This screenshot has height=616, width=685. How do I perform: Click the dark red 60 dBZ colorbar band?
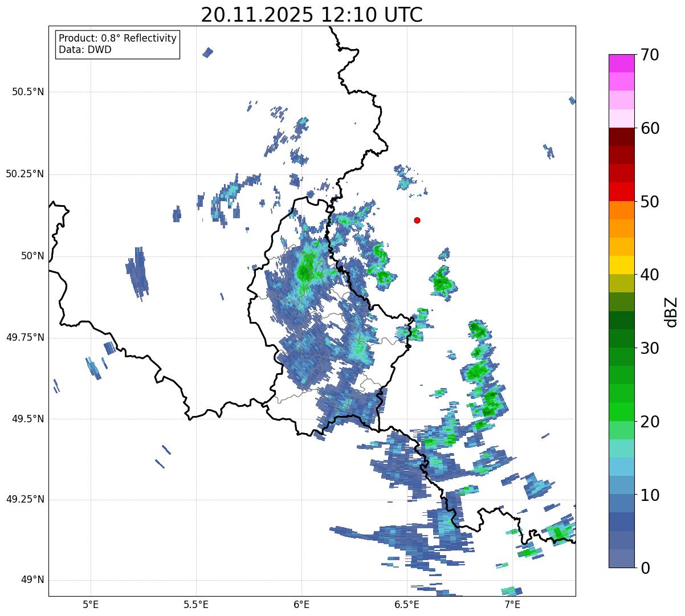pos(621,137)
